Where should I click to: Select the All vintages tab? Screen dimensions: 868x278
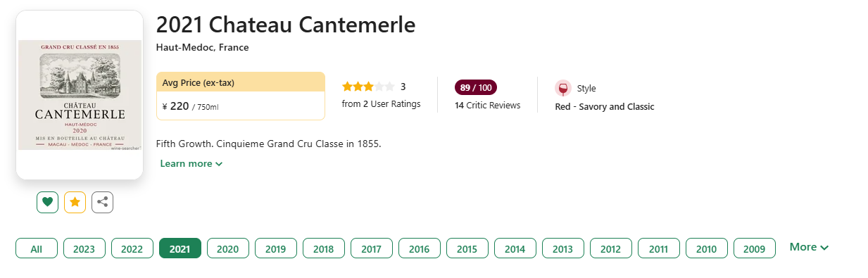pyautogui.click(x=37, y=248)
